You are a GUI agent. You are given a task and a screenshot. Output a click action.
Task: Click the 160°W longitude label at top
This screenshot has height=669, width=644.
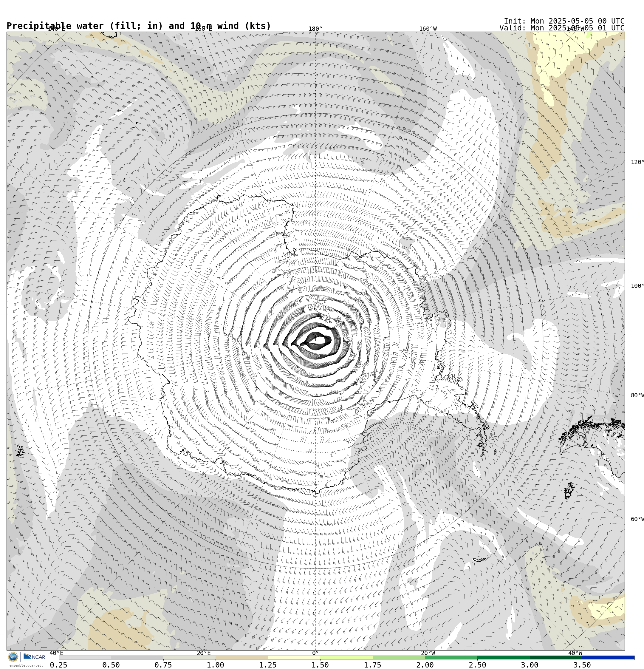click(428, 29)
